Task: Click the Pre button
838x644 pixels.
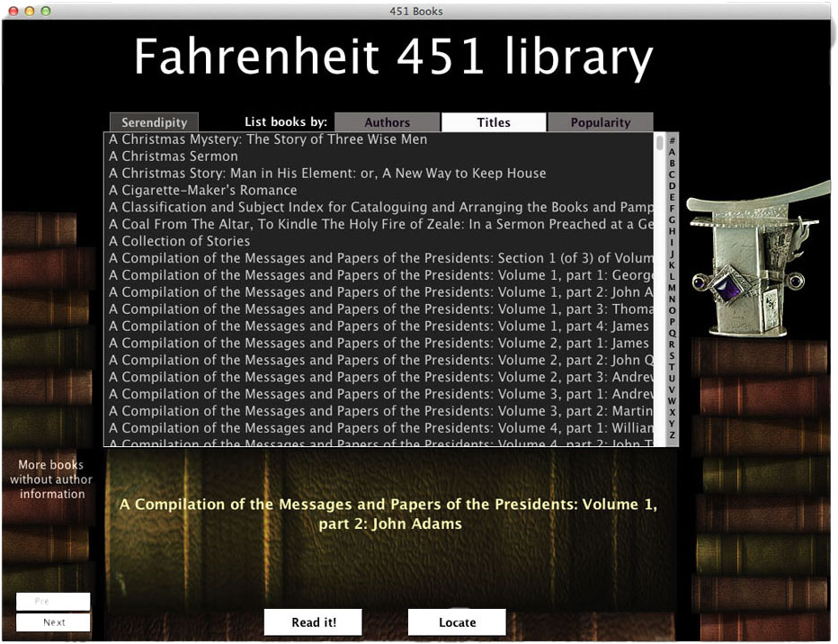Action: [x=54, y=601]
